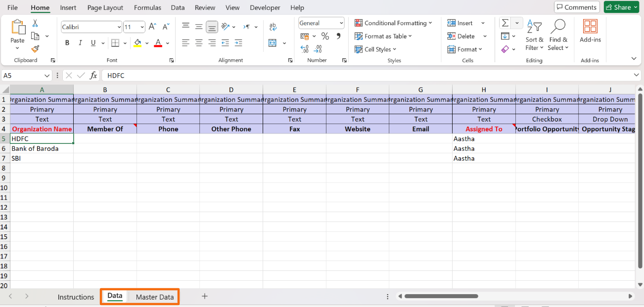
Task: Toggle center horizontal alignment
Action: 199,43
